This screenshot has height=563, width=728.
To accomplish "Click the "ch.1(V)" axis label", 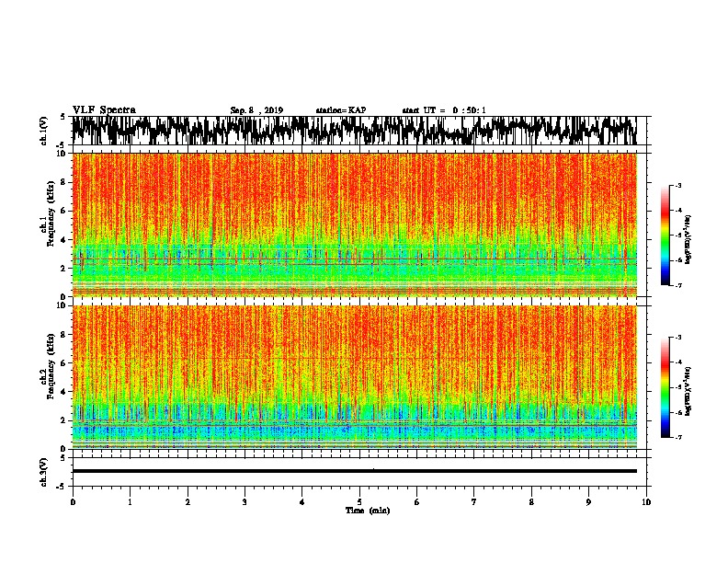I will point(43,131).
